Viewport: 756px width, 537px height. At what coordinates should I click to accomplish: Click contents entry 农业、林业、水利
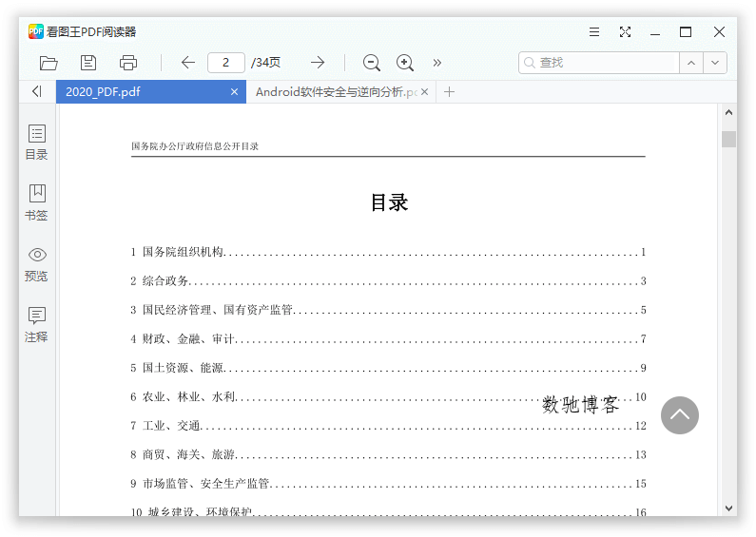click(x=388, y=396)
